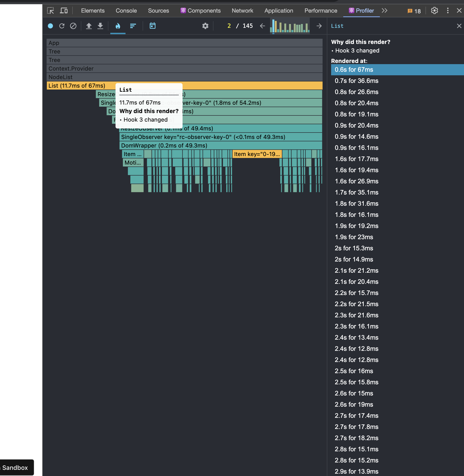This screenshot has height=476, width=464.
Task: Expand hidden DevTools tabs chevron
Action: [385, 11]
